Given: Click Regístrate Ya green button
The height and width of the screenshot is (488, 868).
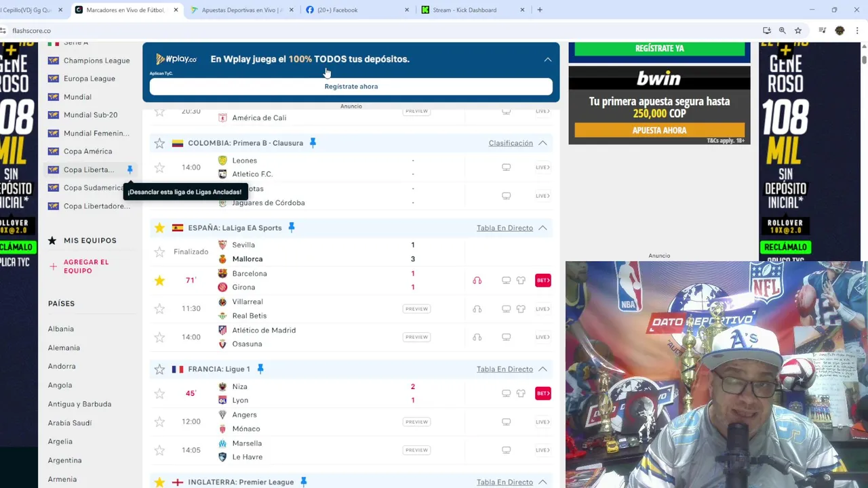Looking at the screenshot, I should click(x=660, y=49).
